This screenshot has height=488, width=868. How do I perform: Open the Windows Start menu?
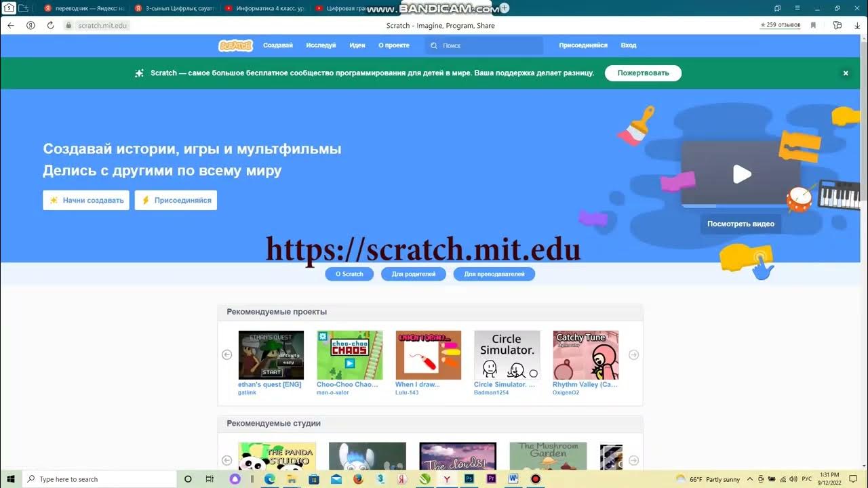click(x=11, y=479)
